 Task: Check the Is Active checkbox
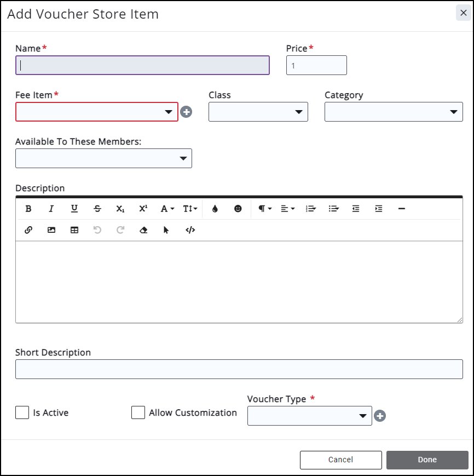(22, 412)
